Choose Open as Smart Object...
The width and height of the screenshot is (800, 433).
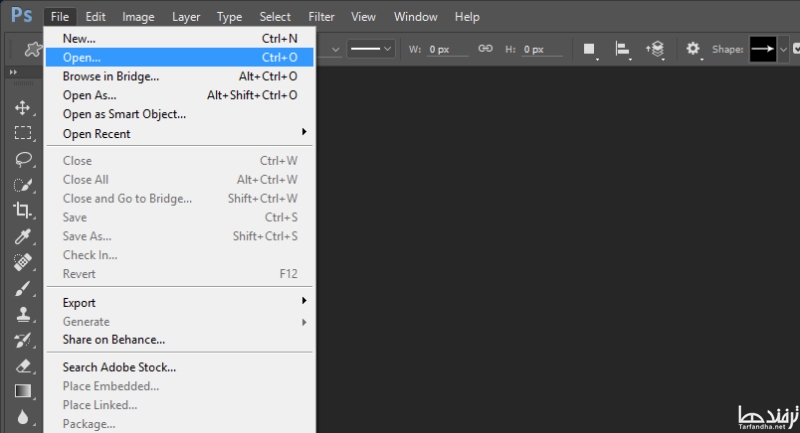[180, 114]
